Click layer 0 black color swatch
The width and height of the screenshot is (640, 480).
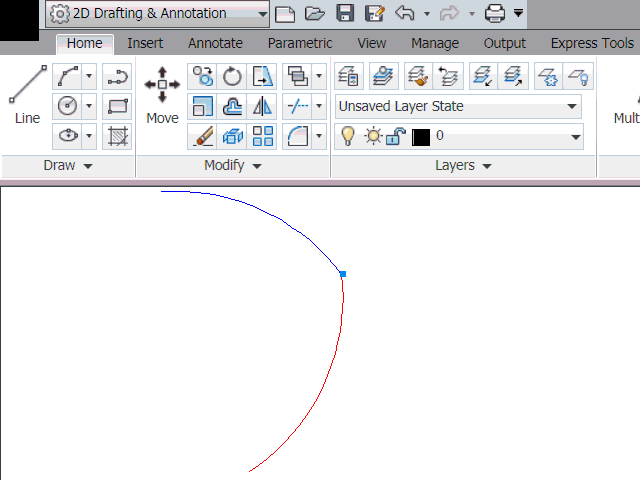(x=421, y=137)
